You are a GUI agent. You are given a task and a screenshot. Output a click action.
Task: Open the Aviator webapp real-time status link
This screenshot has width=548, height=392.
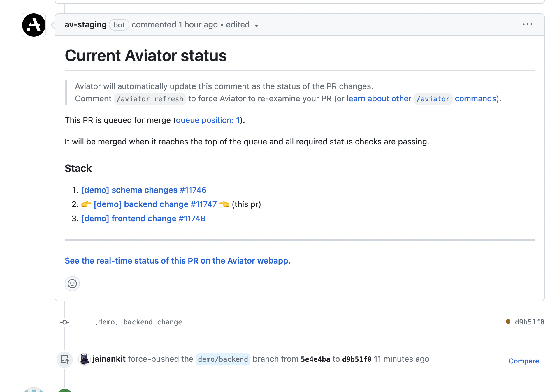tap(178, 261)
